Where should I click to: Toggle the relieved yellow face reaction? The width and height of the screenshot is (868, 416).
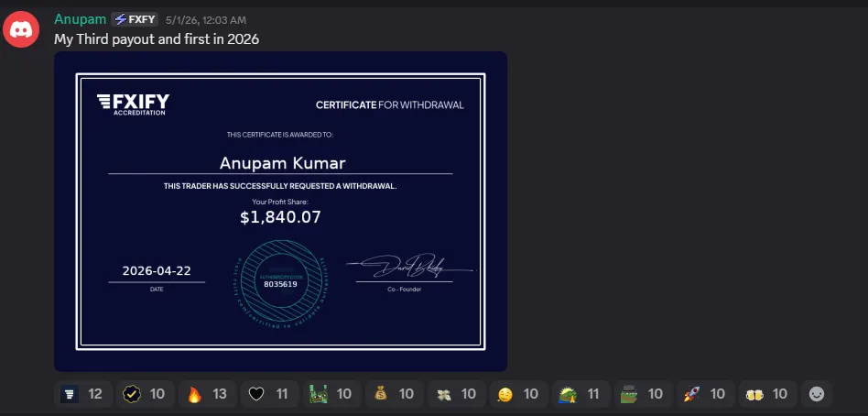tap(519, 394)
